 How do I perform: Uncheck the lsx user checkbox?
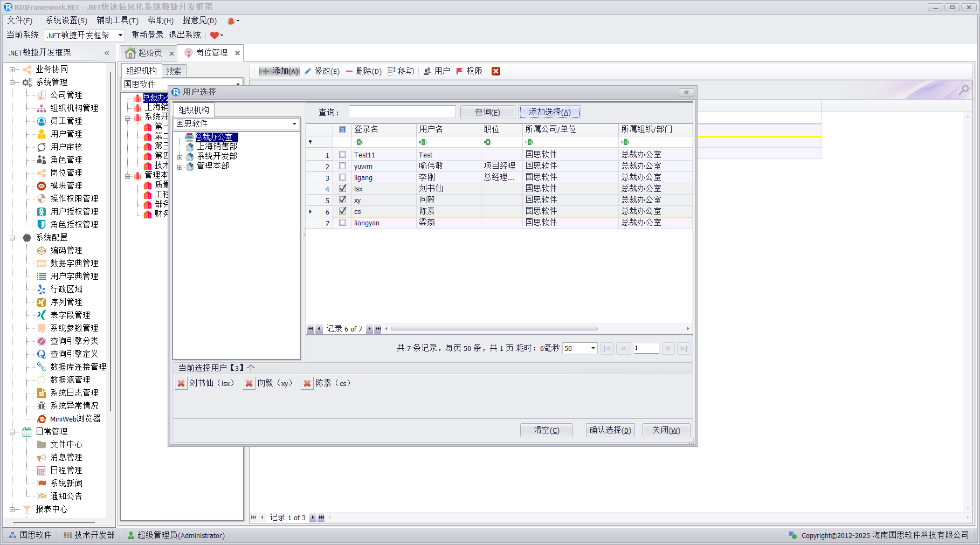coord(342,189)
